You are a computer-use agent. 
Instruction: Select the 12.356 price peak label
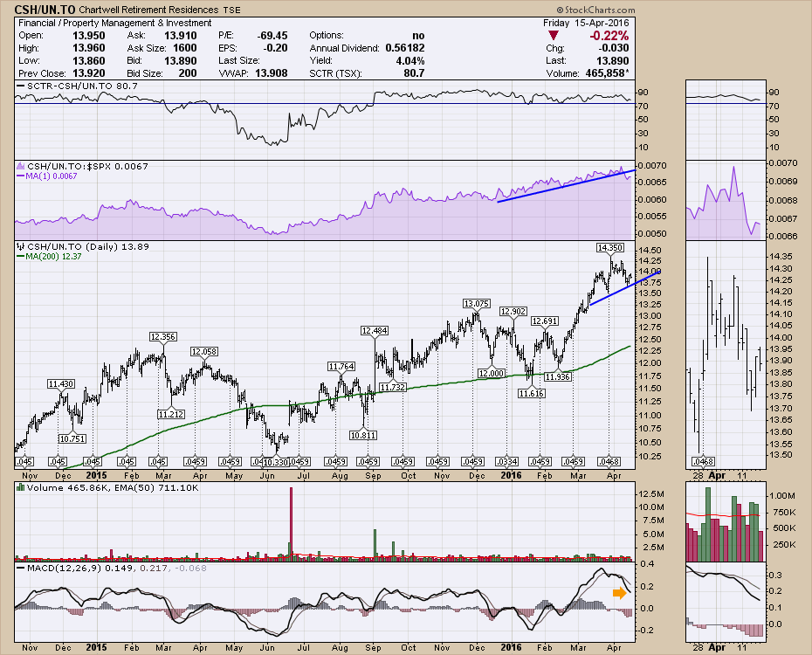163,336
